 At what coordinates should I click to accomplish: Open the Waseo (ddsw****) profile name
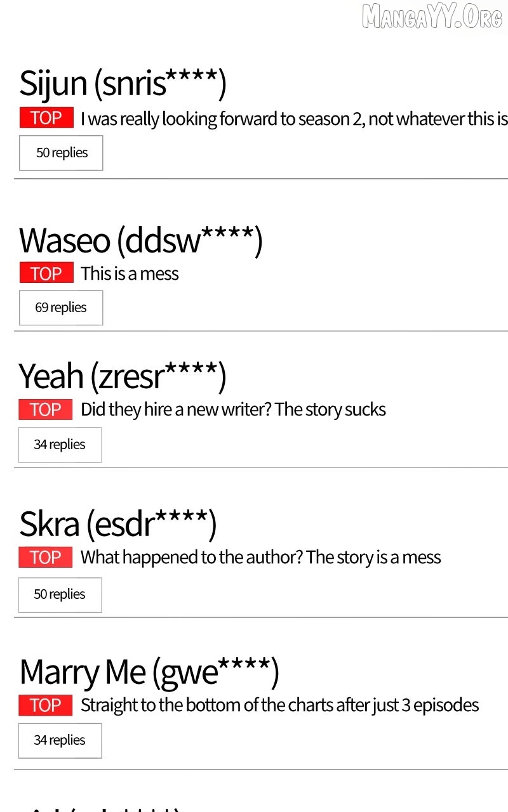click(x=140, y=240)
